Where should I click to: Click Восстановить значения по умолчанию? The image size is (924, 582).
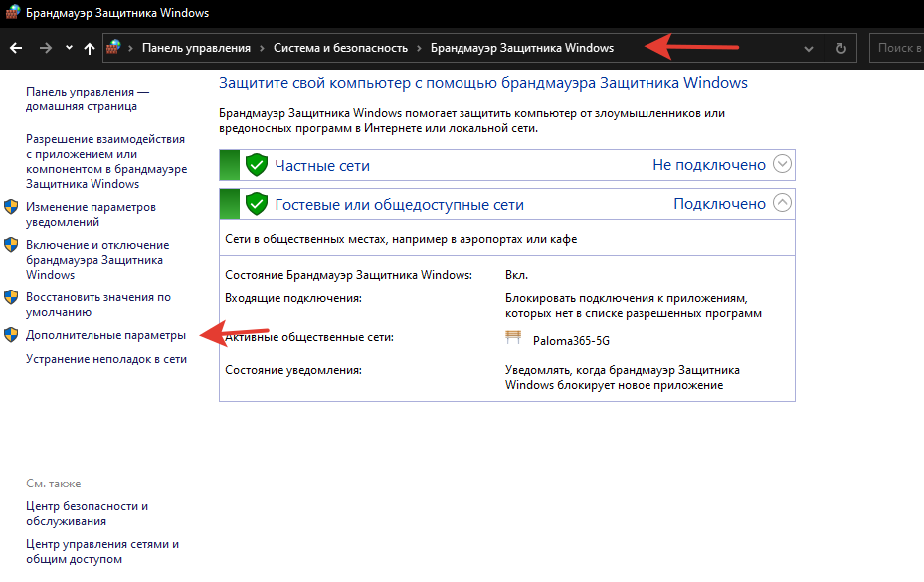pyautogui.click(x=97, y=304)
